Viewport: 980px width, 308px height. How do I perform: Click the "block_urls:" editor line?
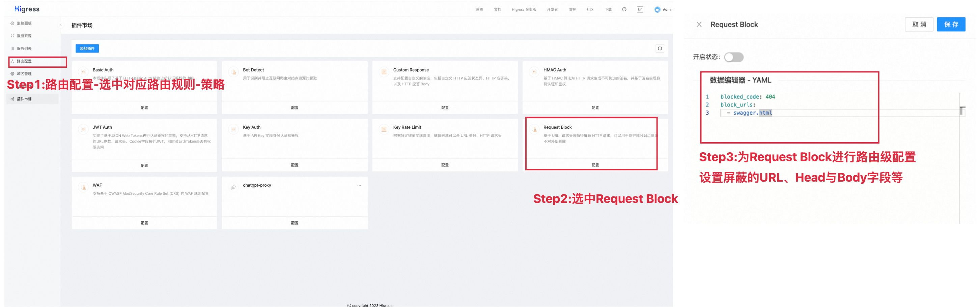click(x=738, y=105)
